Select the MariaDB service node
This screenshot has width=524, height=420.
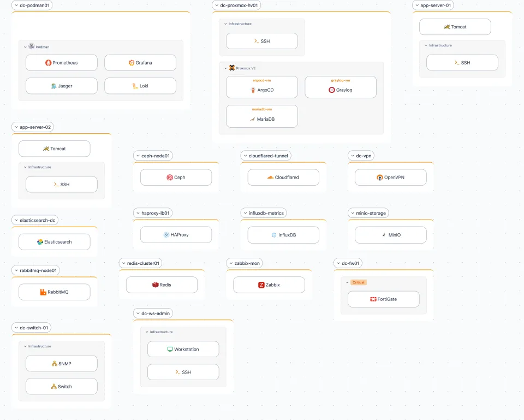click(x=262, y=116)
